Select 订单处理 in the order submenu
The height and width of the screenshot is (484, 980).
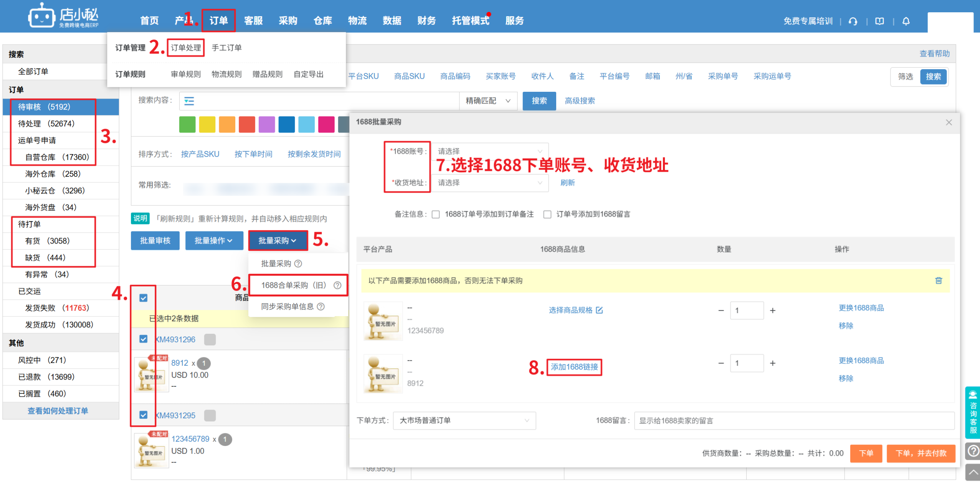tap(186, 48)
